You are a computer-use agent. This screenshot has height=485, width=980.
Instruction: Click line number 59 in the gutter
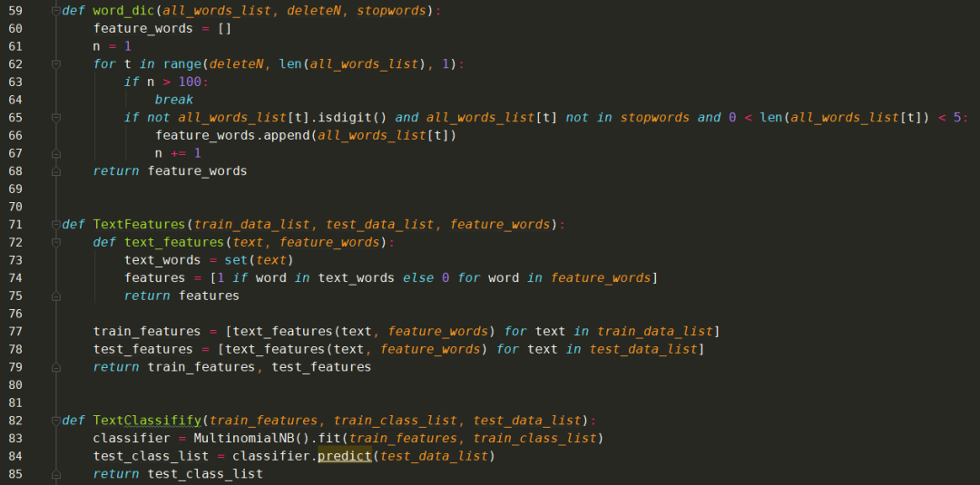coord(15,11)
